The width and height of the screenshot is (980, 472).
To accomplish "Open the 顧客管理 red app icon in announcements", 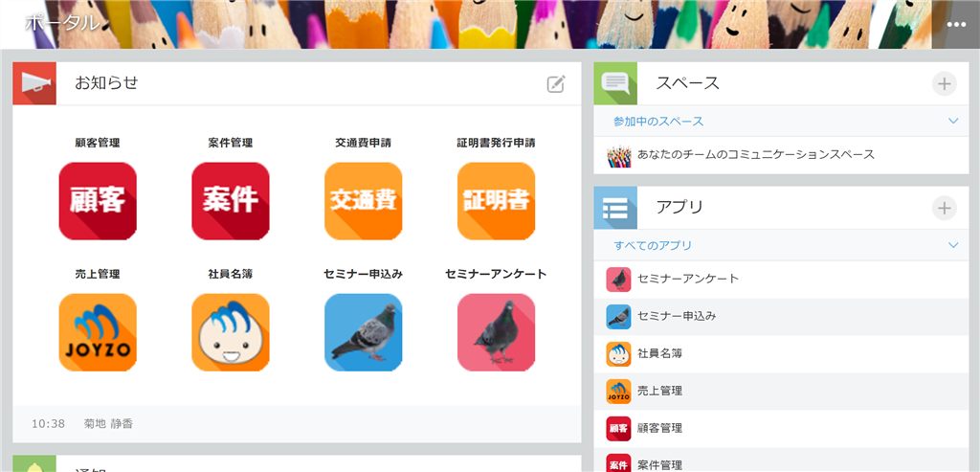I will (x=98, y=201).
